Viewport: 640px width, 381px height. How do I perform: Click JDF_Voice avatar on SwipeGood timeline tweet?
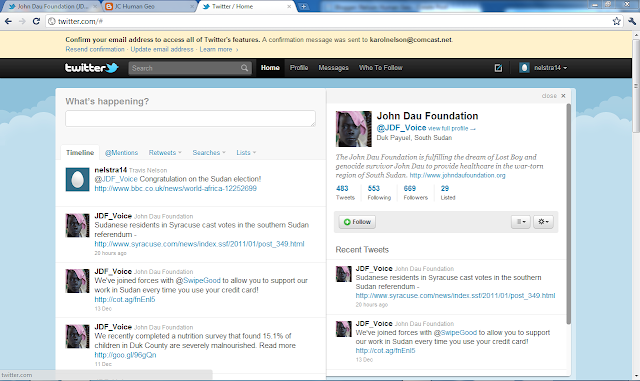click(x=78, y=281)
